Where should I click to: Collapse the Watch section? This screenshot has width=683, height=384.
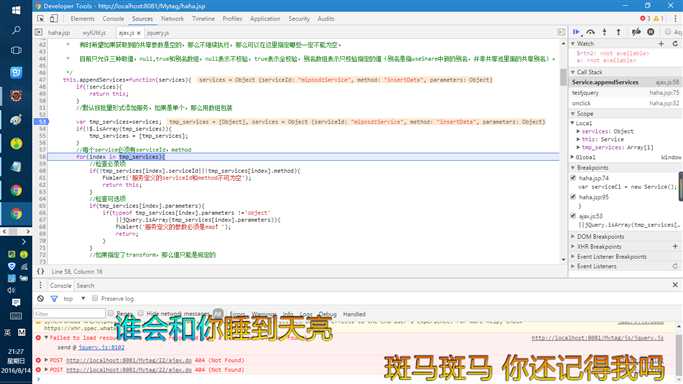pos(573,44)
